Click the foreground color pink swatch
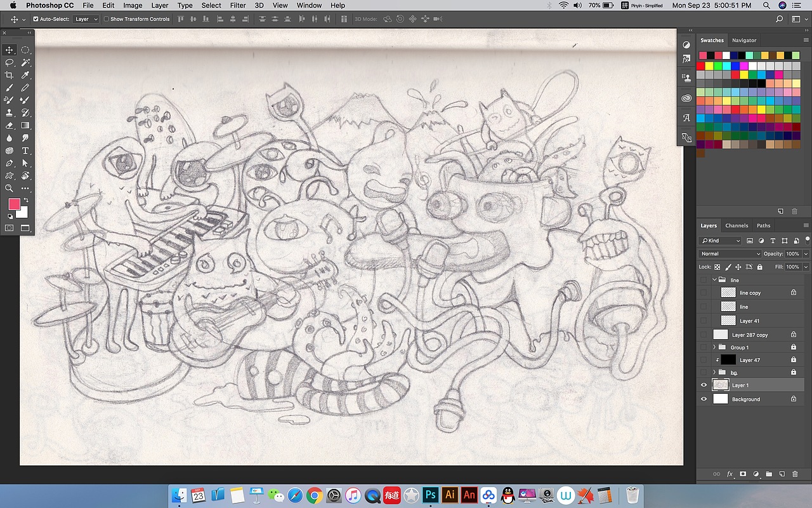The height and width of the screenshot is (508, 812). [14, 204]
